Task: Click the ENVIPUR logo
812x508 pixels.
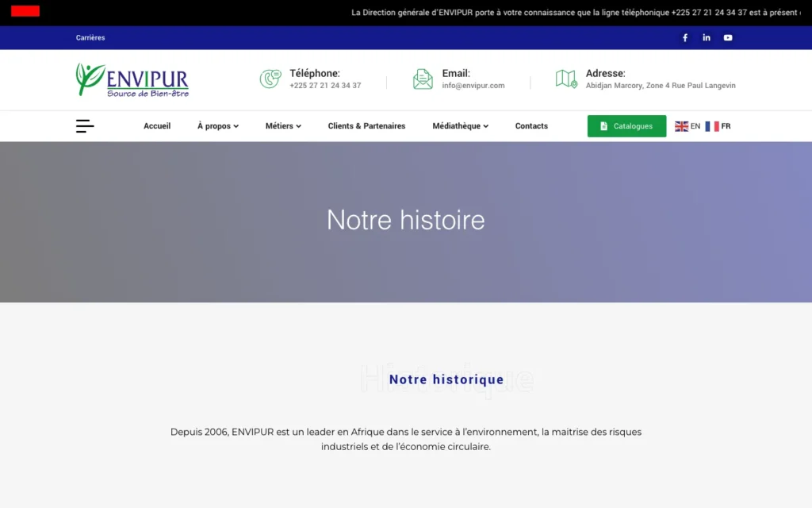Action: 132,80
